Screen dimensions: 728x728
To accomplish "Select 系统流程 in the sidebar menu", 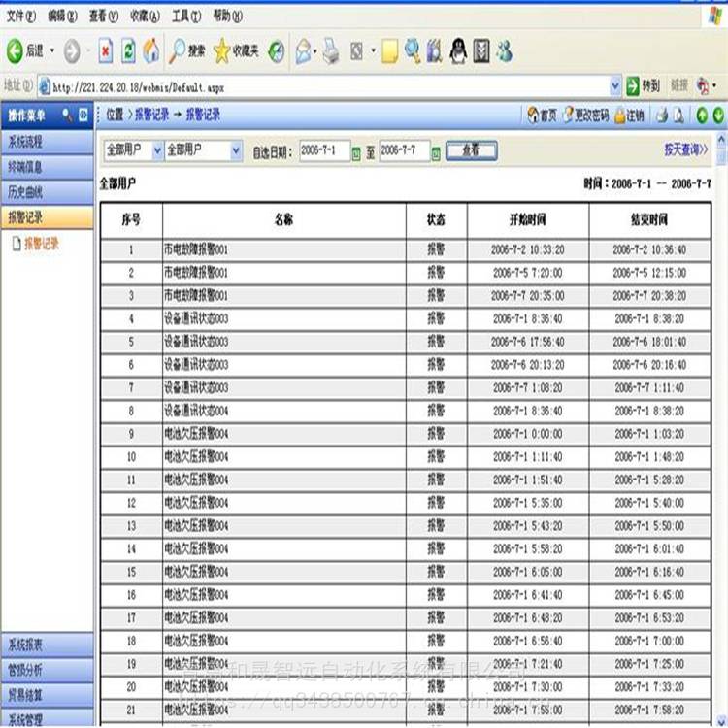I will 47,142.
